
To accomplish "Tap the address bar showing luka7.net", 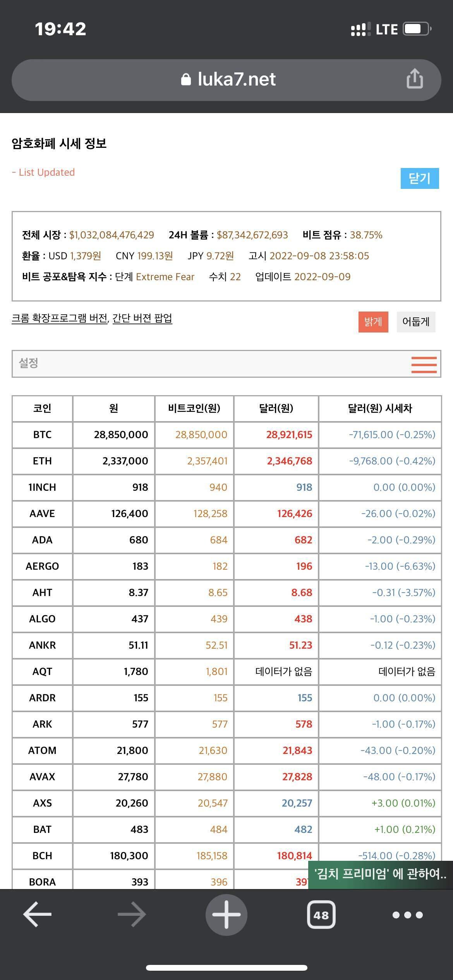I will click(x=226, y=79).
